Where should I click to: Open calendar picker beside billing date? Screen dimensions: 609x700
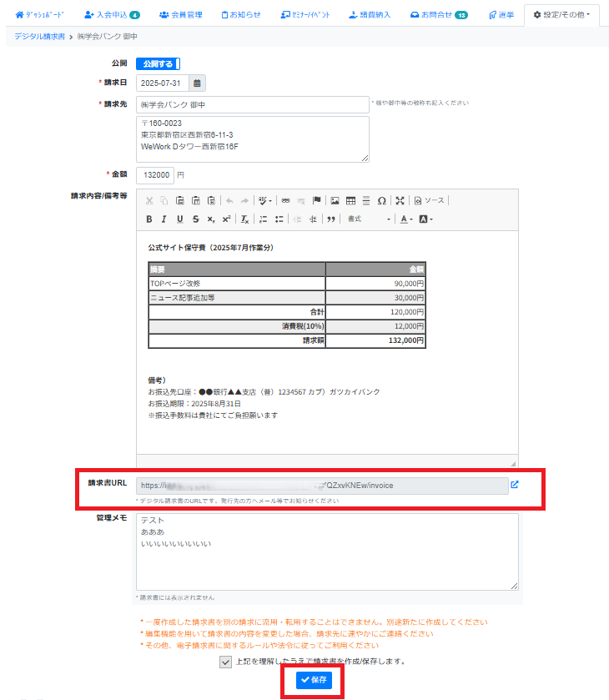[x=197, y=83]
